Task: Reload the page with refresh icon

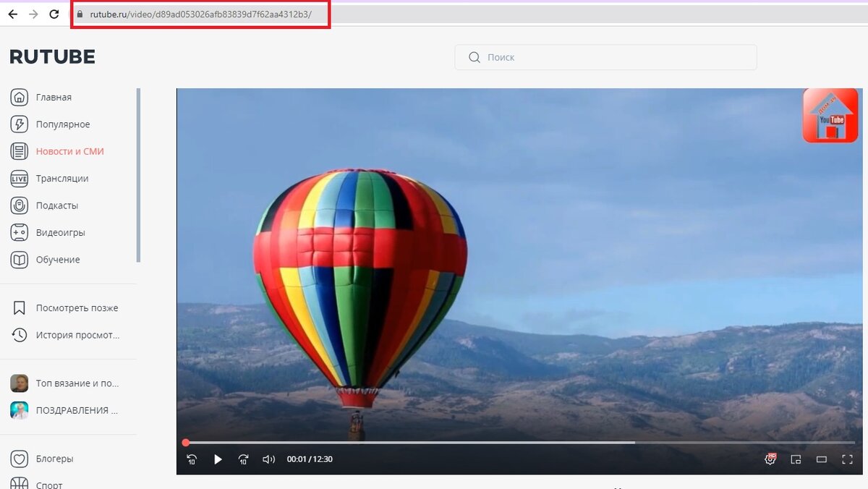Action: click(x=54, y=14)
